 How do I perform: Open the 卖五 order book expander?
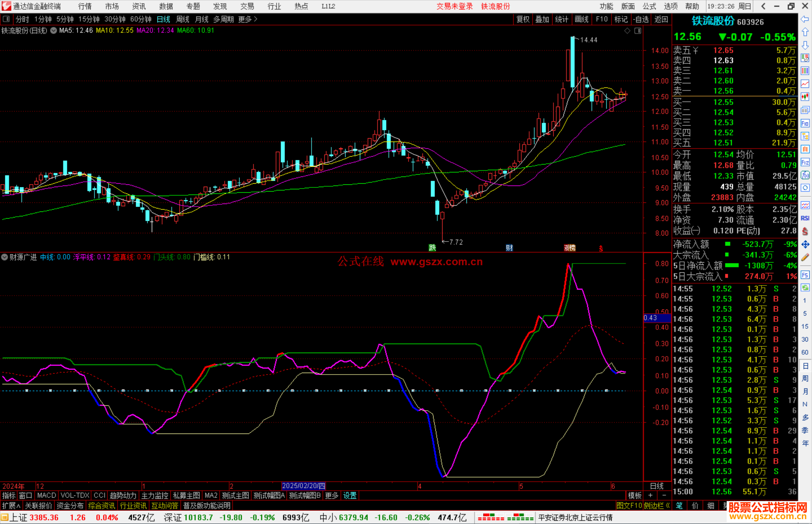695,50
